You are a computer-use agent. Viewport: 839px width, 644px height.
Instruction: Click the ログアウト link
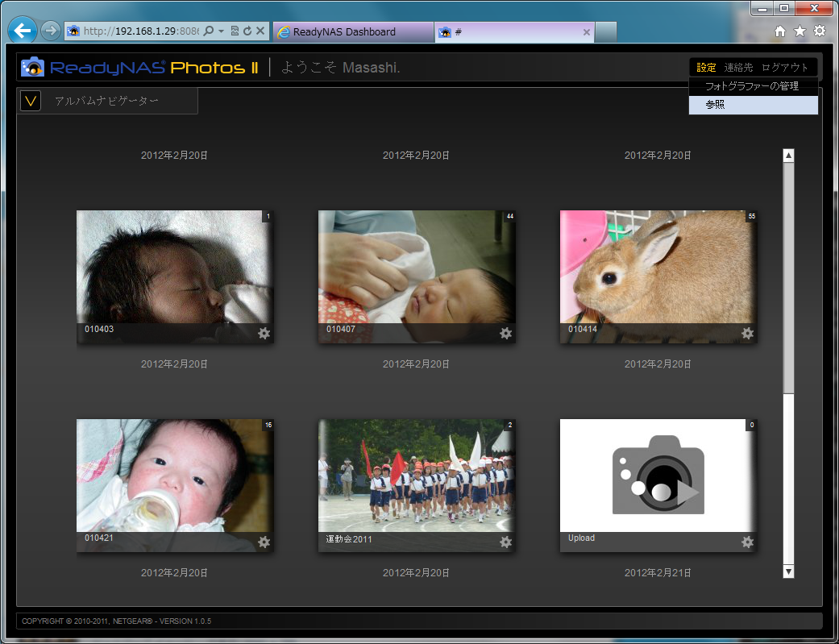784,68
